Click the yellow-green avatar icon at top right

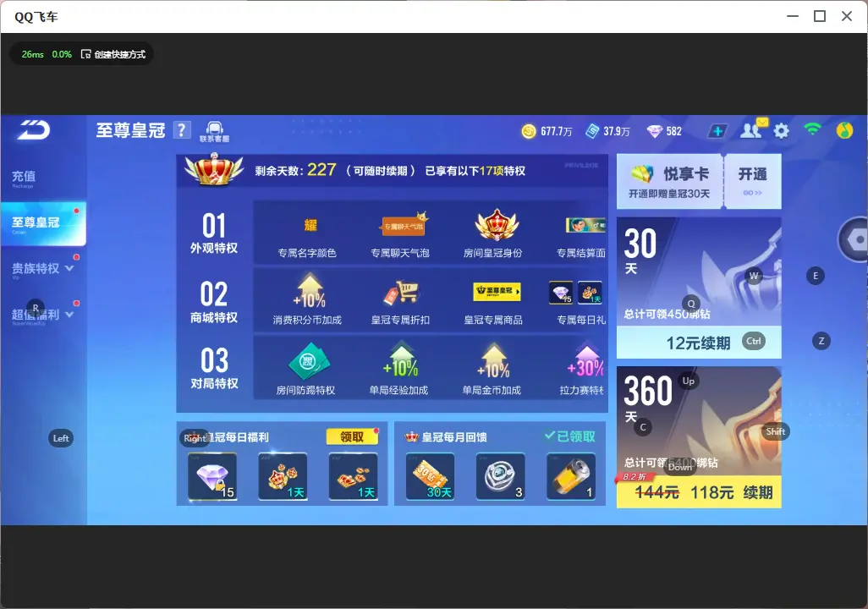[844, 130]
